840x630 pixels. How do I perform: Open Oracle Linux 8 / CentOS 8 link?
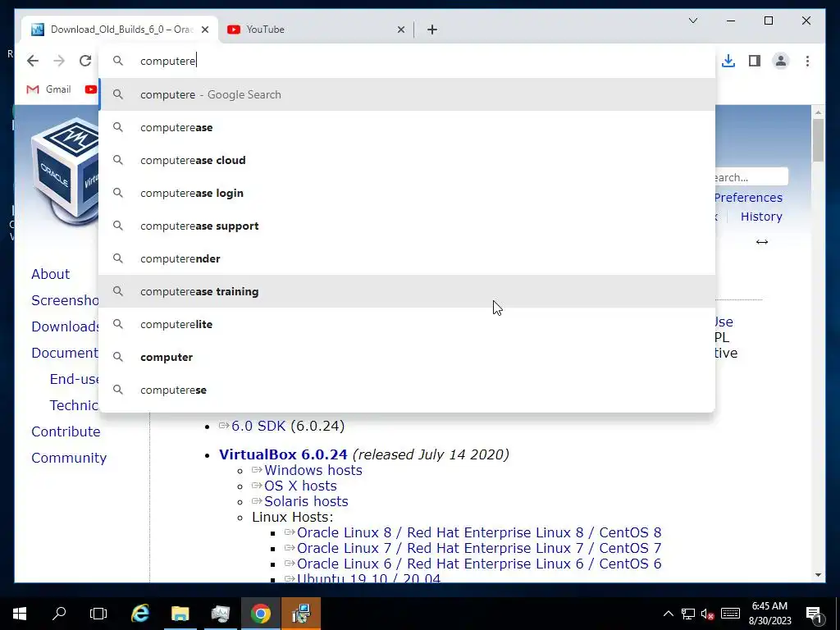click(479, 532)
